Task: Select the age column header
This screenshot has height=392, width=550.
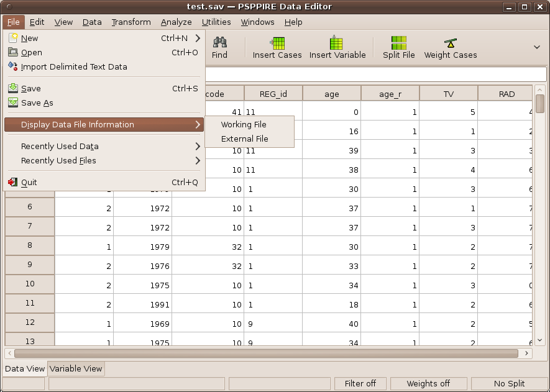Action: [x=331, y=94]
